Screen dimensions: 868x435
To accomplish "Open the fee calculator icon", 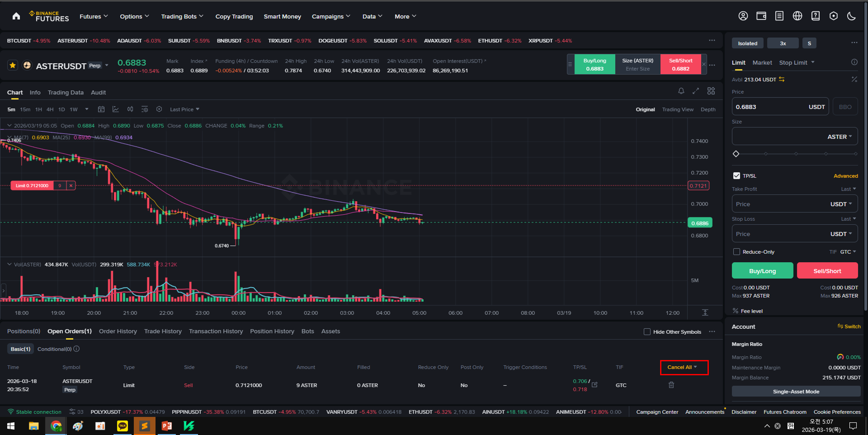I will pos(854,79).
